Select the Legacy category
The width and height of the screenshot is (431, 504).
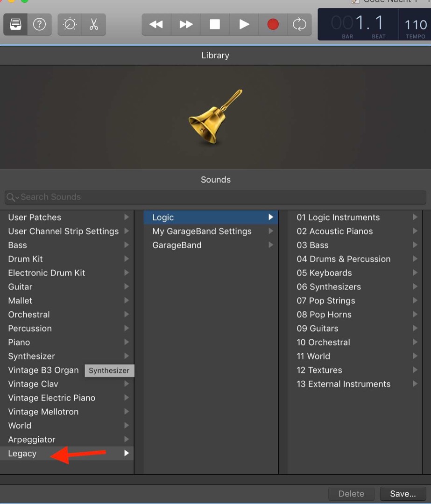point(67,453)
